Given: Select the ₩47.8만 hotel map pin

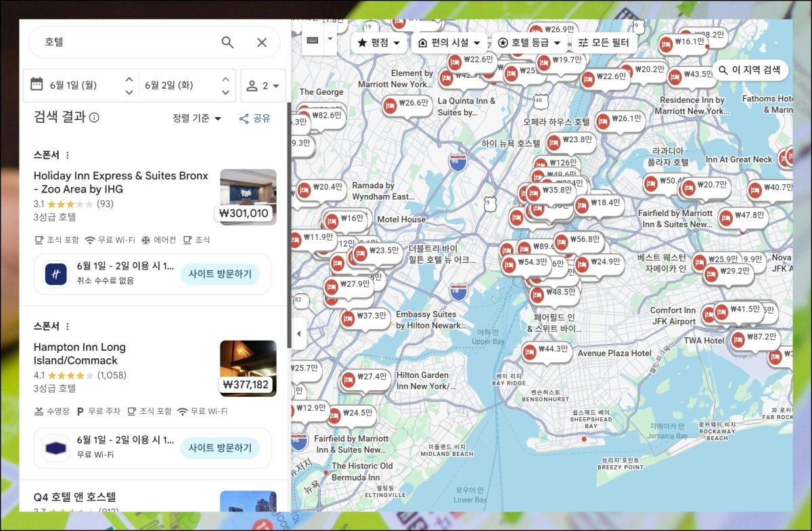Looking at the screenshot, I should point(742,216).
